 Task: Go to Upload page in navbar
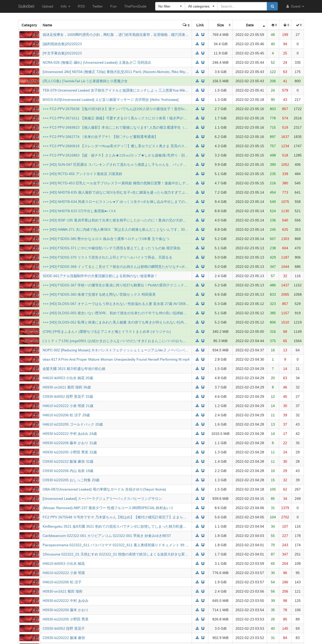click(47, 6)
